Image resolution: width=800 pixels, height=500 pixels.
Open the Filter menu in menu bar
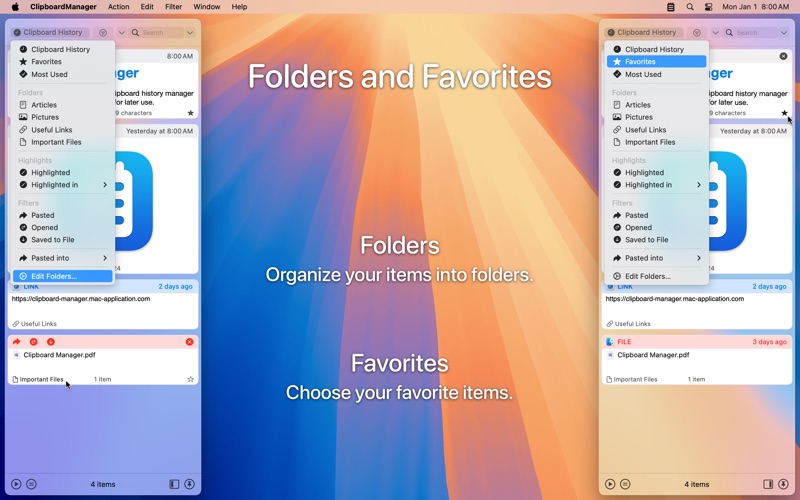(x=173, y=7)
